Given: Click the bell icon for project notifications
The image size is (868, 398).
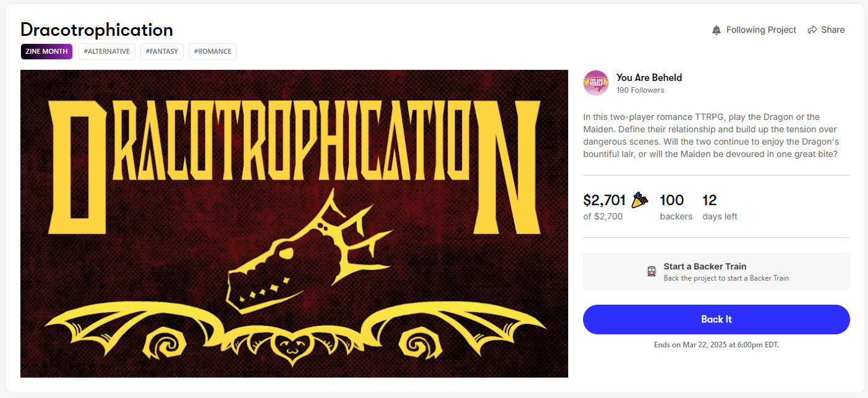Looking at the screenshot, I should click(x=717, y=30).
